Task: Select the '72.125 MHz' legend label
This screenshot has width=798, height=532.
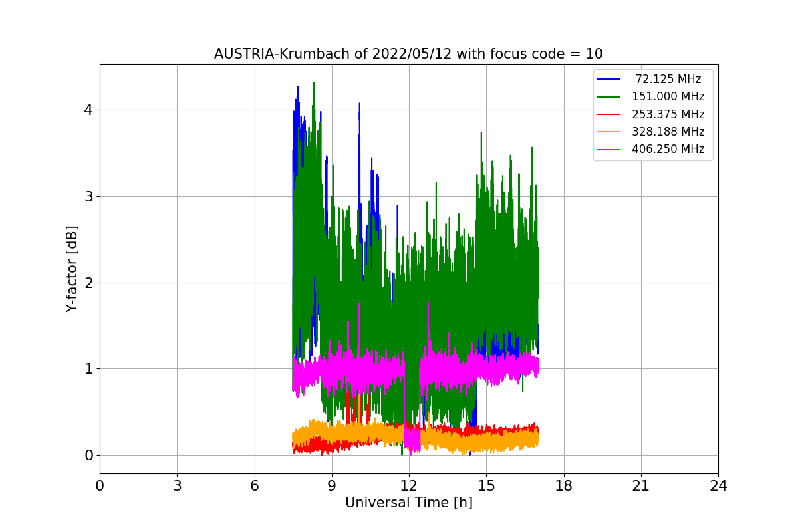Action: pyautogui.click(x=669, y=80)
